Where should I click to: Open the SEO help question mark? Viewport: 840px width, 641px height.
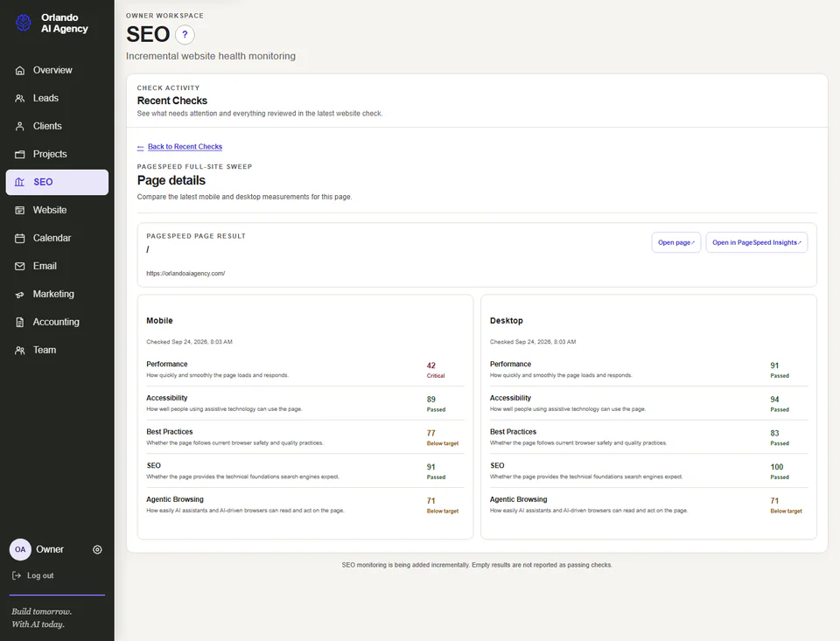(x=185, y=35)
